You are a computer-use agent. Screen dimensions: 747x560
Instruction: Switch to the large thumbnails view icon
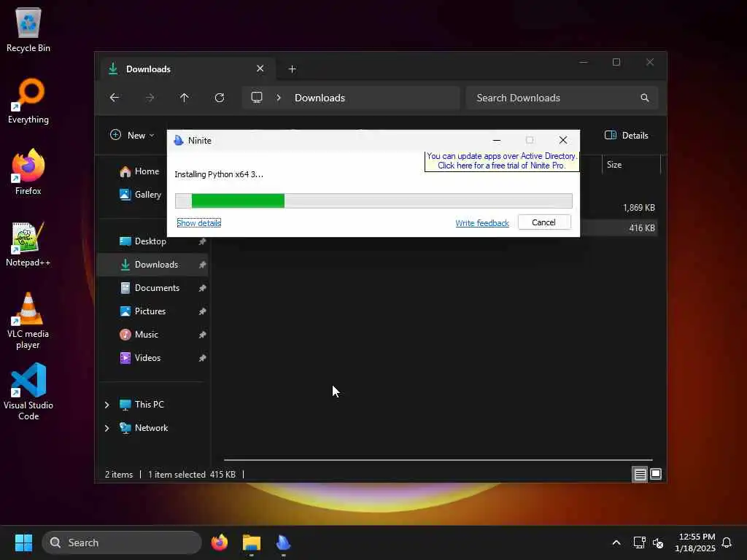coord(656,474)
